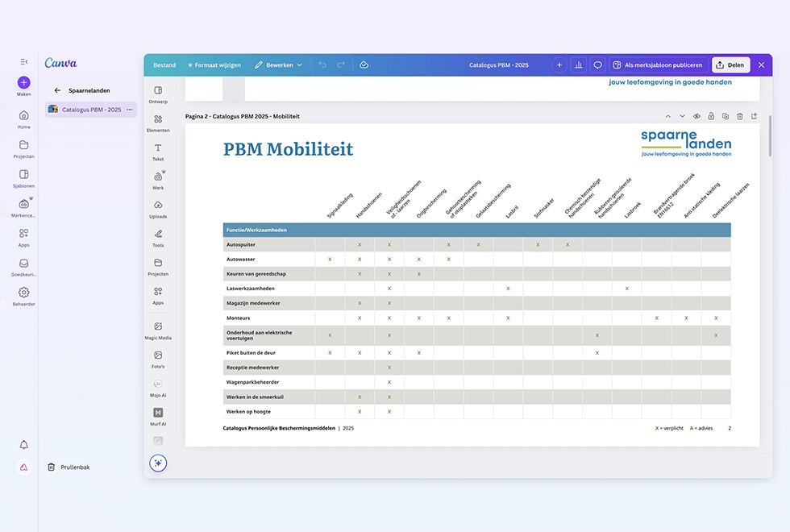
Task: Launch the Canva assistant sparkle button
Action: (x=158, y=463)
